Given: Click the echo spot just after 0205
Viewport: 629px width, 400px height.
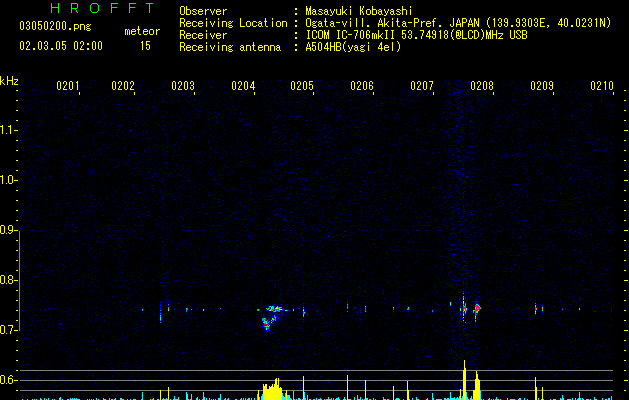Looking at the screenshot, I should (x=304, y=312).
